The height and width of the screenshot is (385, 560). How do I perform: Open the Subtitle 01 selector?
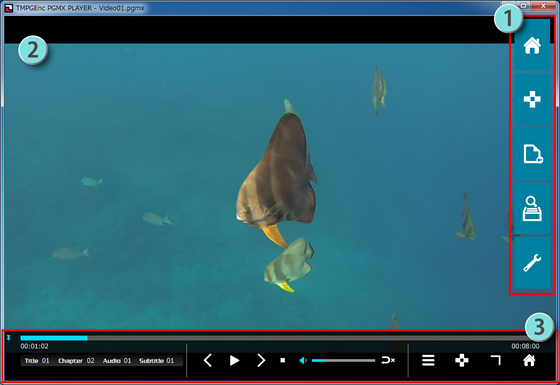(x=157, y=361)
